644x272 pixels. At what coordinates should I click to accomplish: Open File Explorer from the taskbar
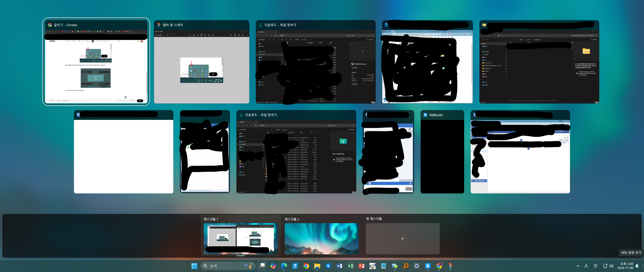point(317,266)
